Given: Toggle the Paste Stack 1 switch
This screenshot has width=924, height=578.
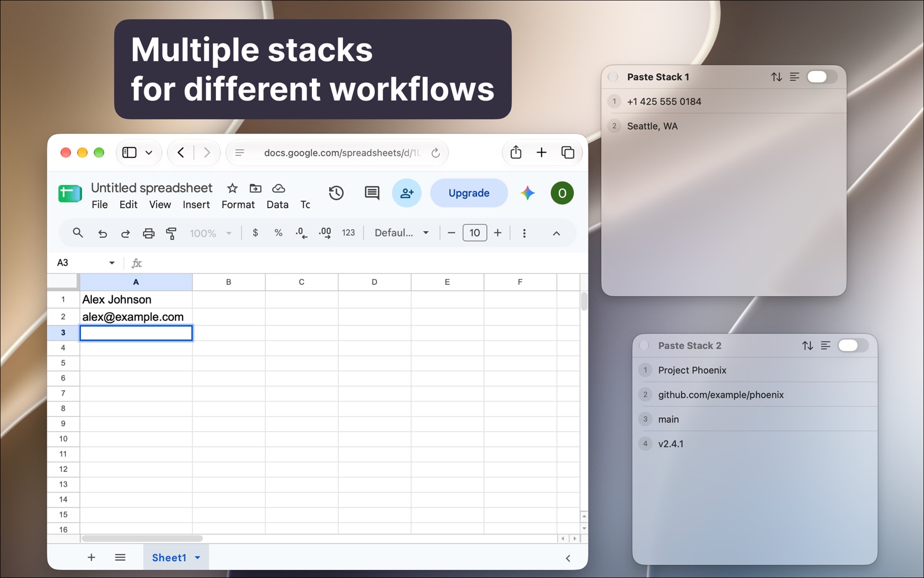Looking at the screenshot, I should (821, 77).
